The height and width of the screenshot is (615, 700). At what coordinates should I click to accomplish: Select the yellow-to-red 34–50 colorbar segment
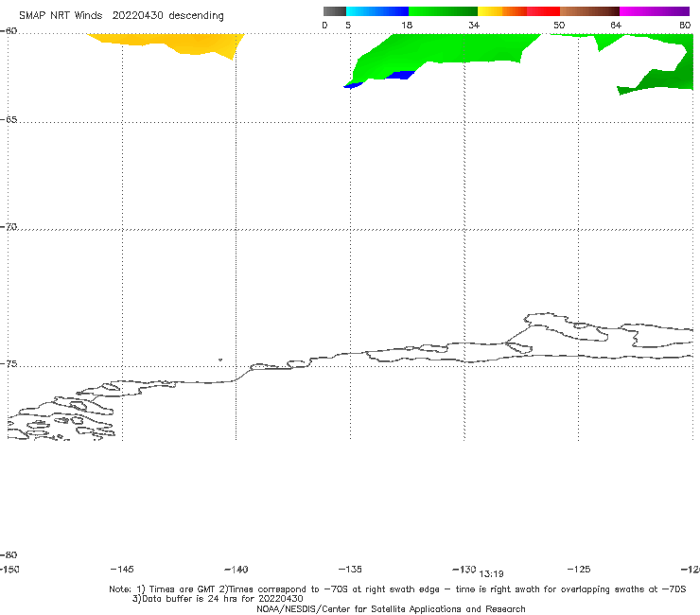point(518,11)
